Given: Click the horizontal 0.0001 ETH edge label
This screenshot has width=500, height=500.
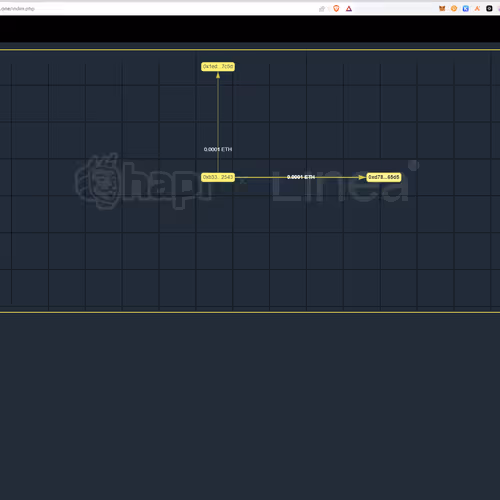Looking at the screenshot, I should click(x=301, y=177).
